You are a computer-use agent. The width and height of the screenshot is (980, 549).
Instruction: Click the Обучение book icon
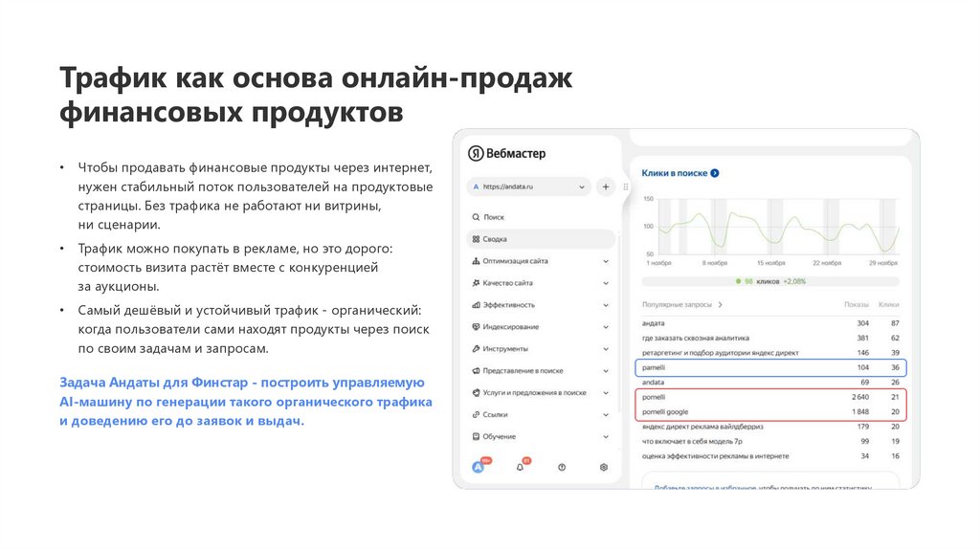pyautogui.click(x=476, y=436)
